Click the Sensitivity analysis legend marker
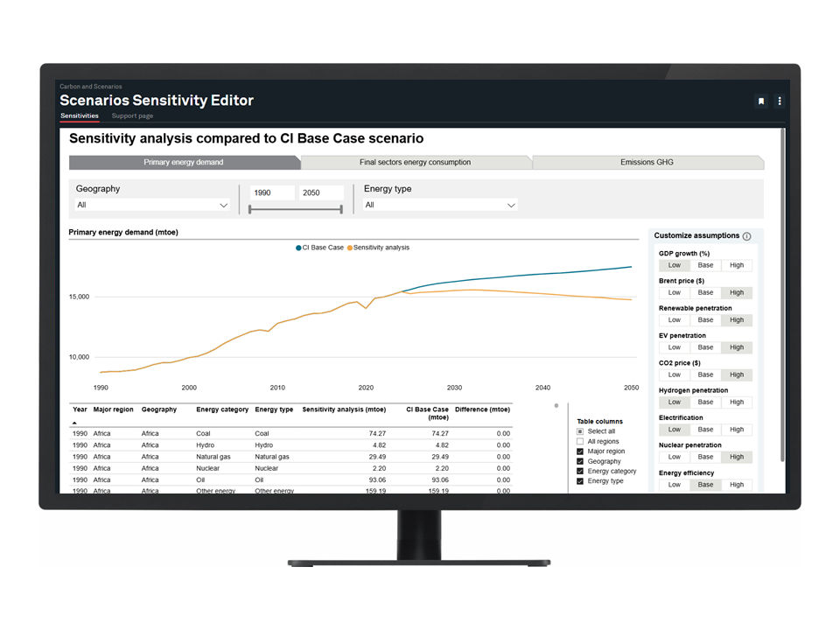This screenshot has height=630, width=840. pos(350,248)
